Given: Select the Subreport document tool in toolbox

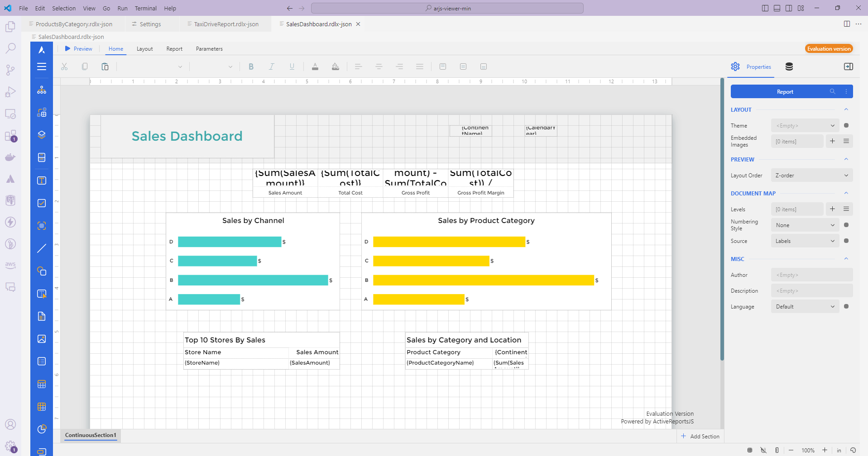Looking at the screenshot, I should 42,316.
